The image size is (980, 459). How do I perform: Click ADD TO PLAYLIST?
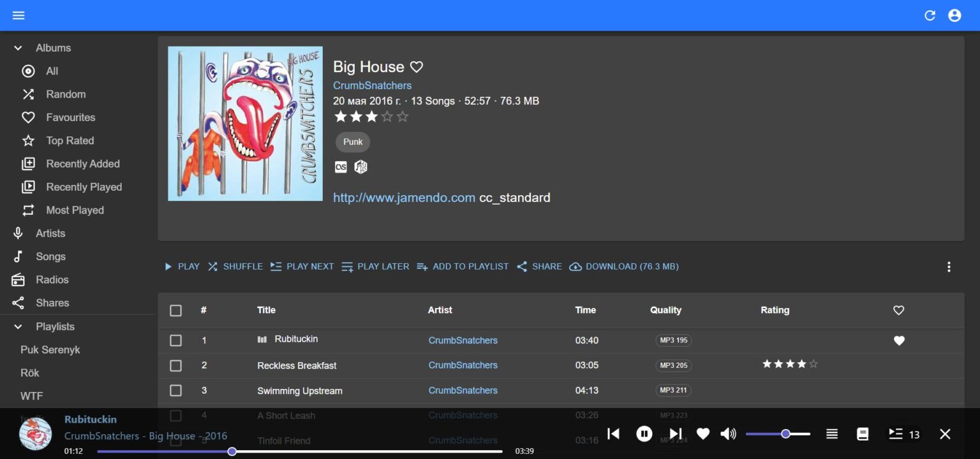[x=463, y=266]
